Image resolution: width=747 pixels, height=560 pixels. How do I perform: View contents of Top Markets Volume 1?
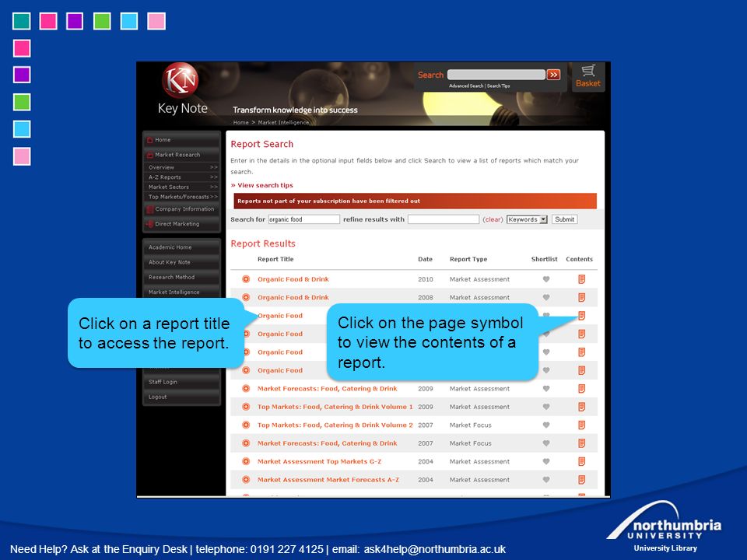(x=582, y=407)
